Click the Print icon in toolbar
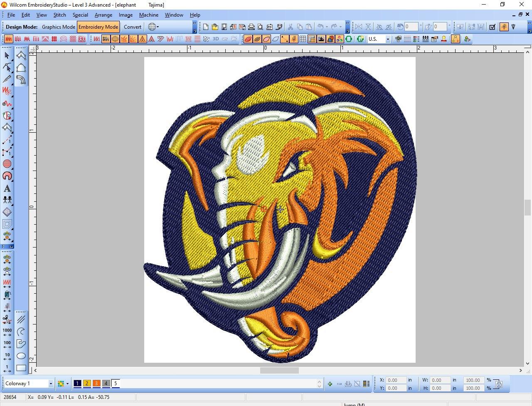 point(251,27)
